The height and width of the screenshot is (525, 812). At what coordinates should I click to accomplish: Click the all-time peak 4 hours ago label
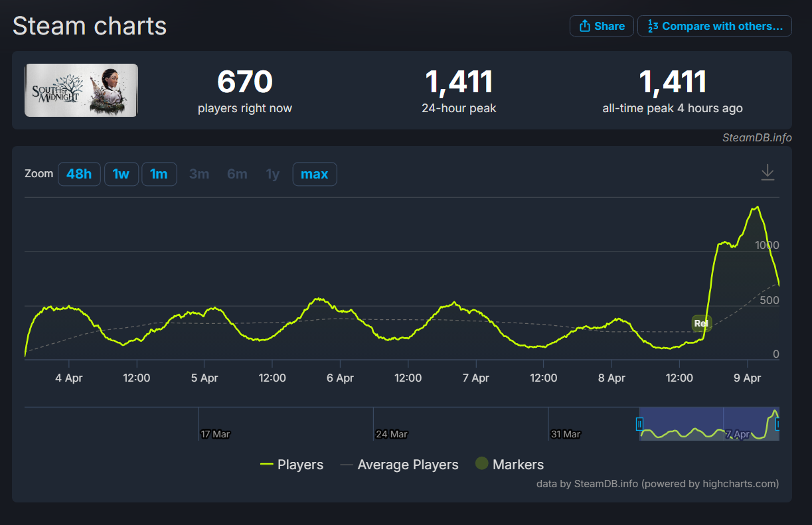pyautogui.click(x=673, y=108)
